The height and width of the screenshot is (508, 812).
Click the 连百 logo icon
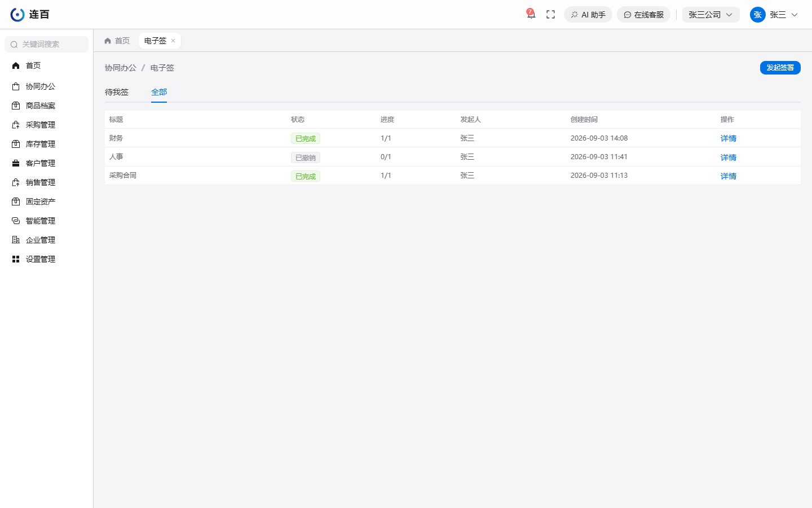tap(17, 15)
